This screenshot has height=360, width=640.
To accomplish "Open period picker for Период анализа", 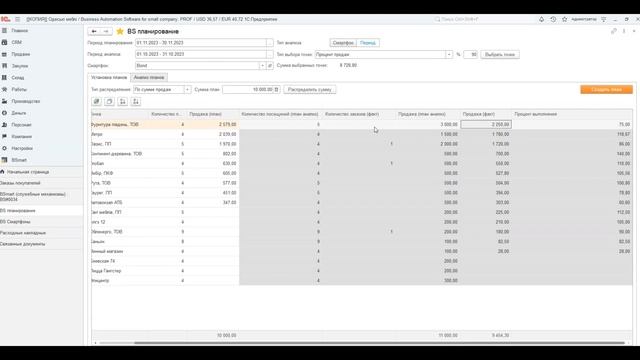I will (269, 54).
